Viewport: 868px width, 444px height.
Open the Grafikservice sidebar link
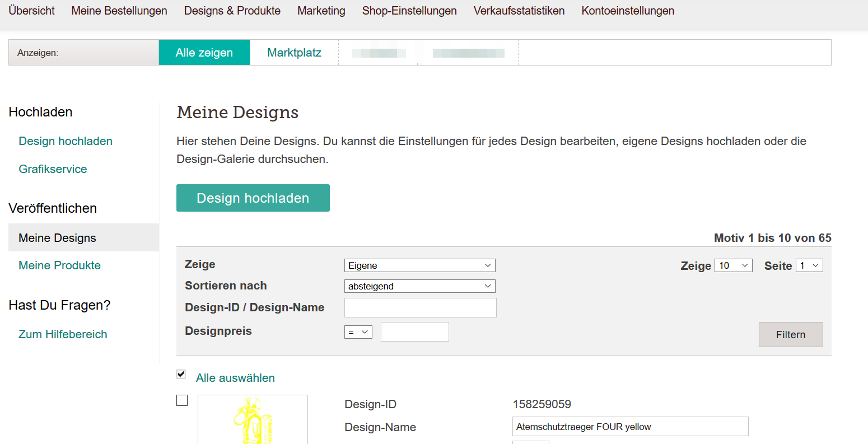pos(53,169)
